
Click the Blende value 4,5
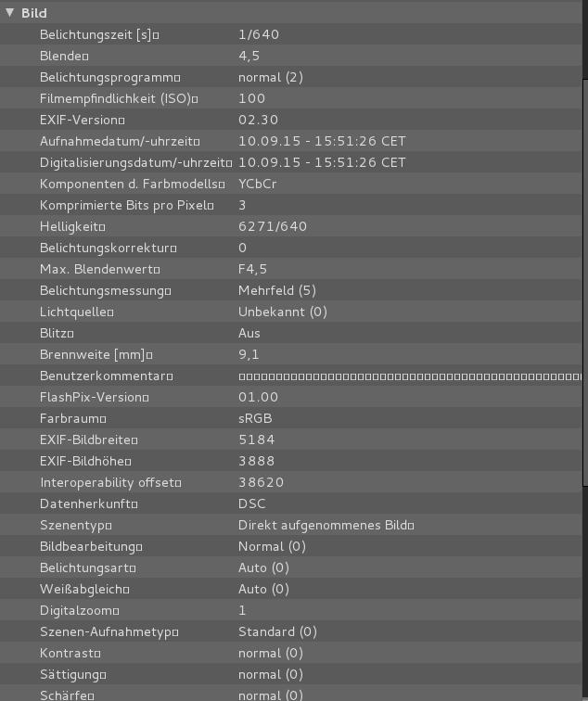(249, 56)
